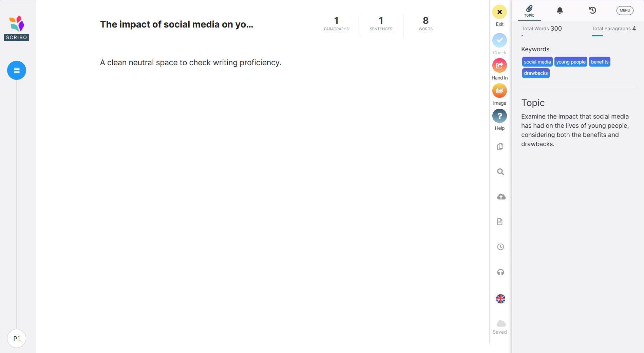Select the 'social media' keyword tag
This screenshot has width=644, height=353.
pos(537,62)
